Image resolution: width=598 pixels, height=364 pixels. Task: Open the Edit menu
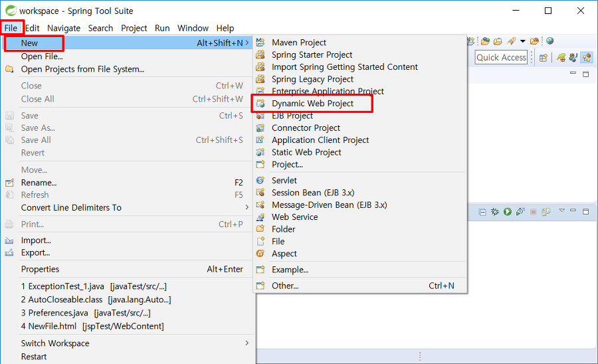(x=33, y=28)
